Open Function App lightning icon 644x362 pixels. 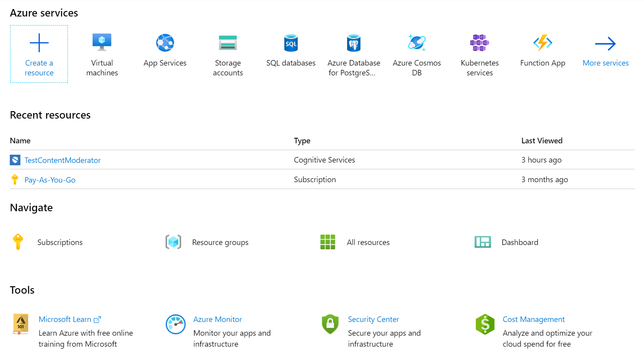click(x=543, y=43)
